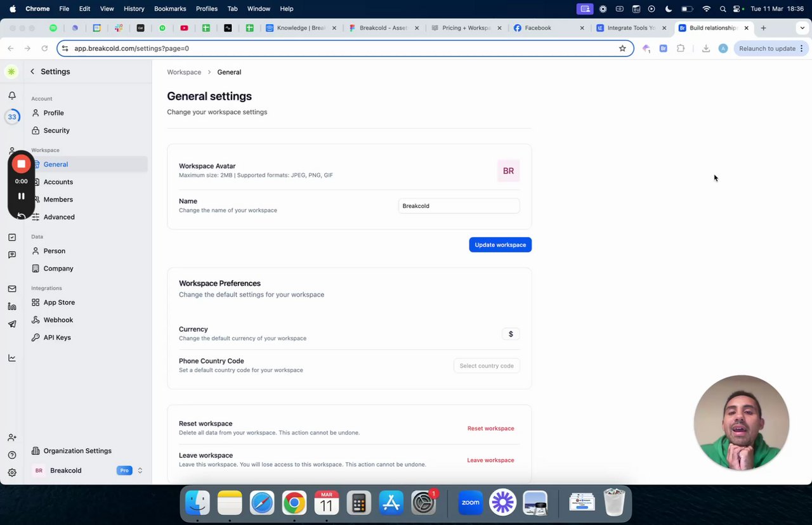Open the Telegram paper-plane icon in the sidebar

(12, 324)
